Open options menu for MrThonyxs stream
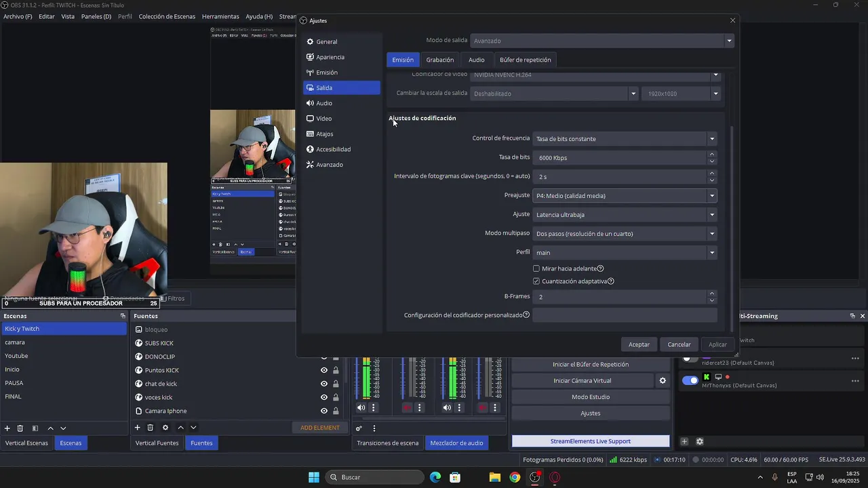This screenshot has height=488, width=868. 855,381
